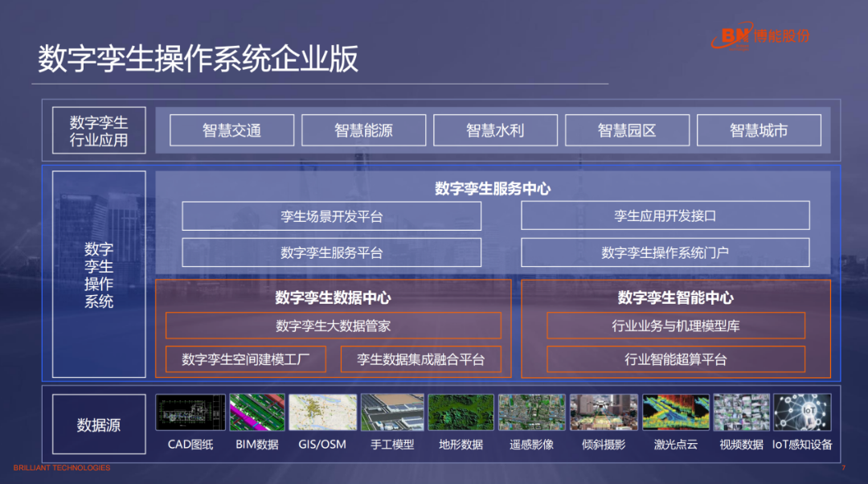
Task: Click the 地形数据 terrain thumbnail
Action: pos(461,411)
